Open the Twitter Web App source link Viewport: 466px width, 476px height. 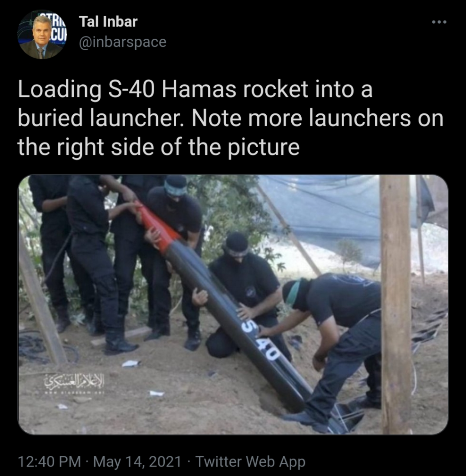pyautogui.click(x=250, y=462)
